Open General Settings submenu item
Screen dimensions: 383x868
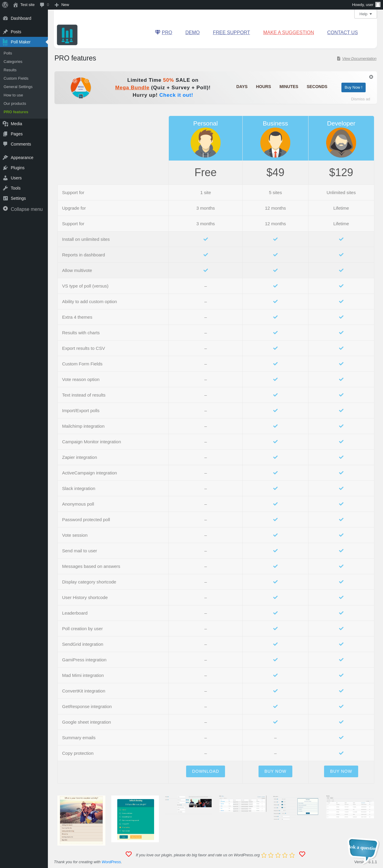point(18,87)
